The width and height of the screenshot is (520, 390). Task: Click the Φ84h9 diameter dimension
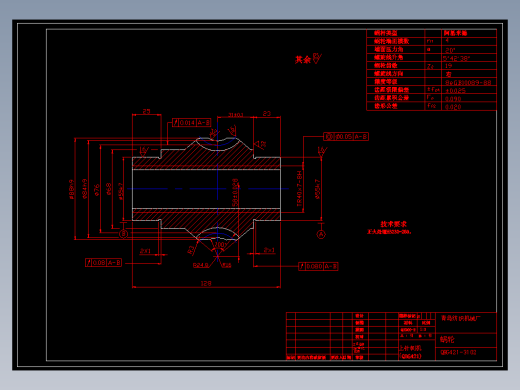[x=85, y=189]
